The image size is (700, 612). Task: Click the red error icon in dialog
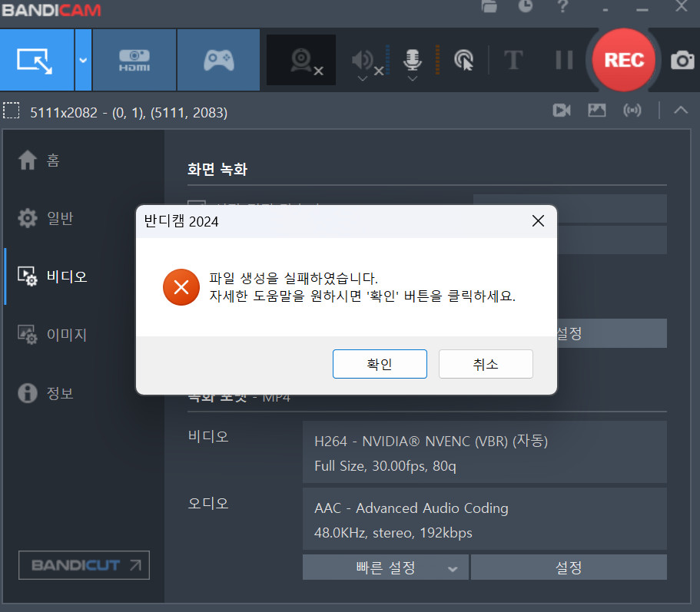point(181,287)
